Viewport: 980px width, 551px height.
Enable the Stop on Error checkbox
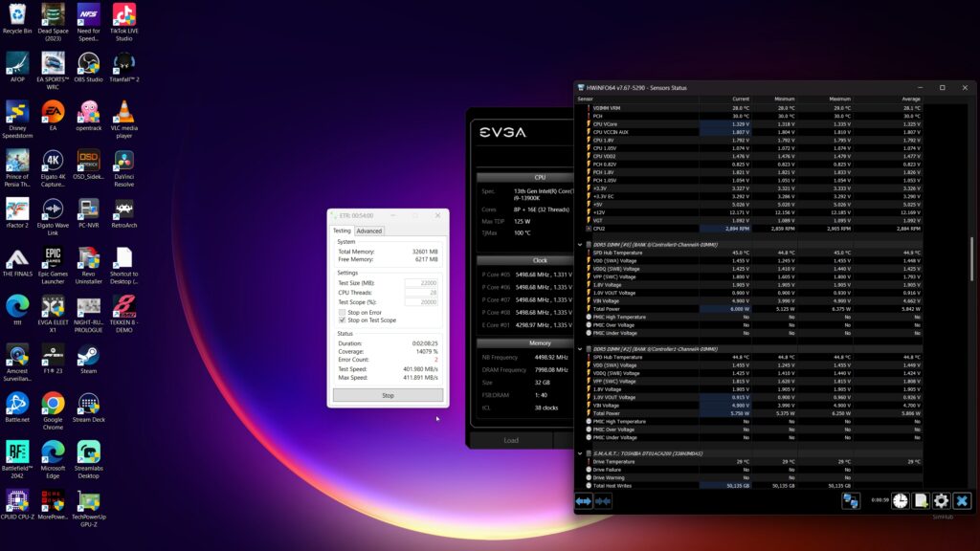pos(343,312)
